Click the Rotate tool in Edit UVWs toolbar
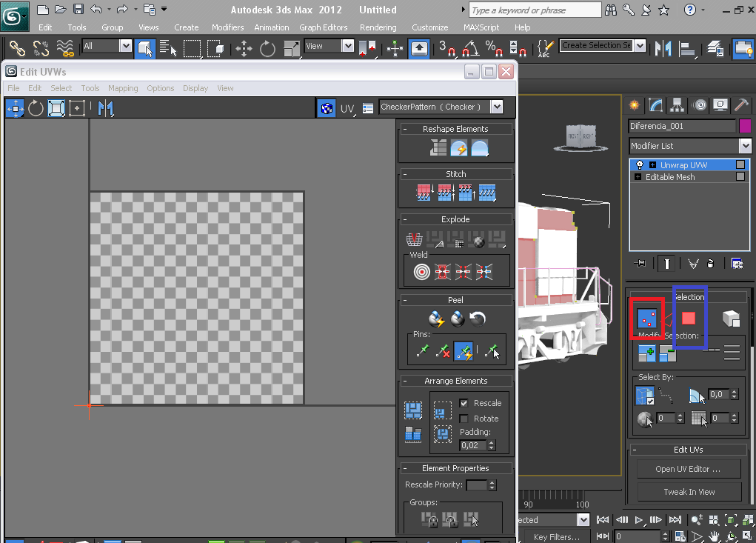756x543 pixels. pos(36,108)
